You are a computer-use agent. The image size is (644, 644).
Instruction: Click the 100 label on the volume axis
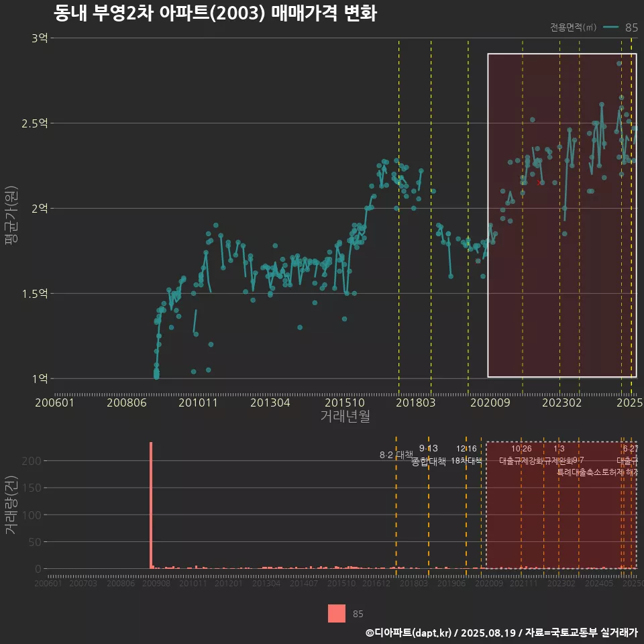32,515
